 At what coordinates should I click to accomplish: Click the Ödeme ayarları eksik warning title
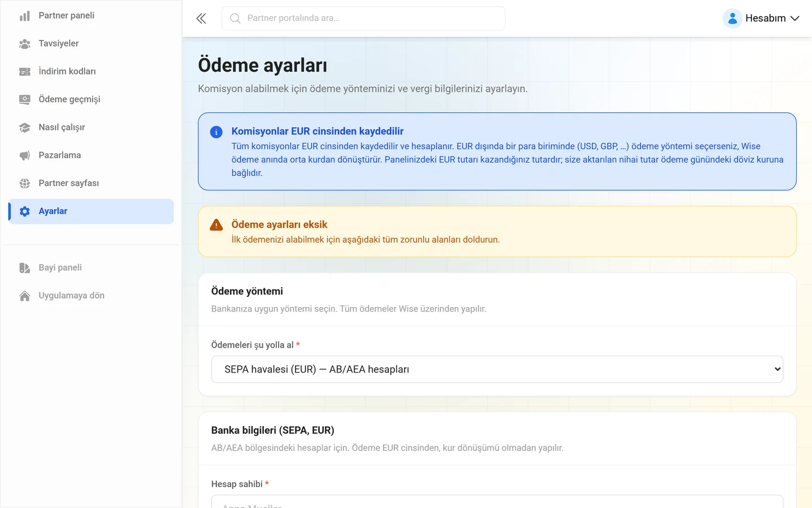point(279,225)
